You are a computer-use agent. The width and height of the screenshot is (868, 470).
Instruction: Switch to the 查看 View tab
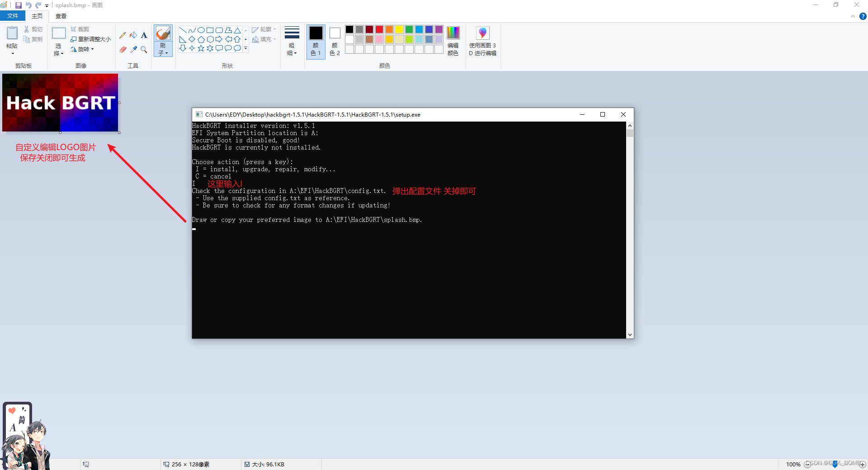(60, 16)
